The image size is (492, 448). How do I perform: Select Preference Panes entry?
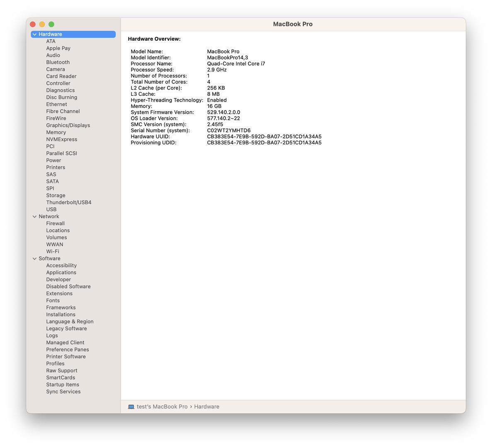point(68,350)
